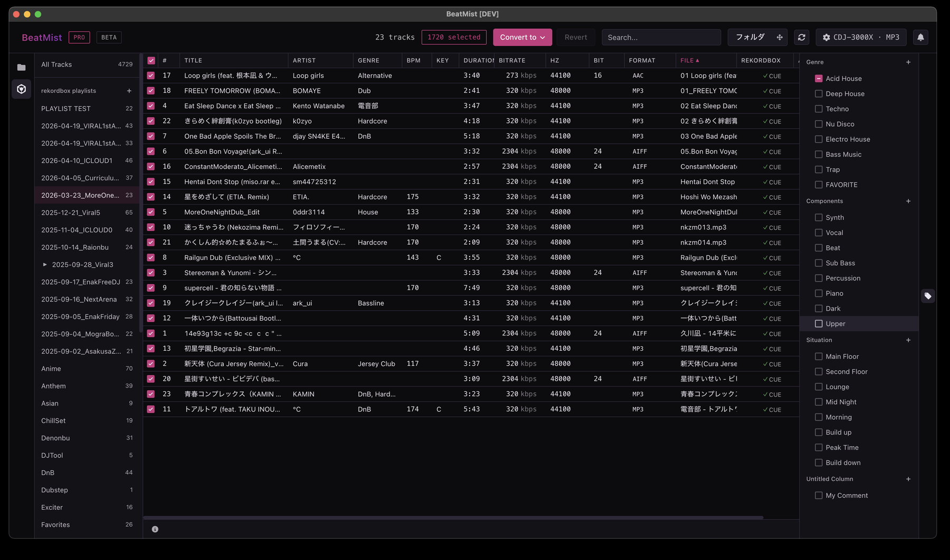Check the Techno genre tag
This screenshot has width=950, height=560.
819,109
